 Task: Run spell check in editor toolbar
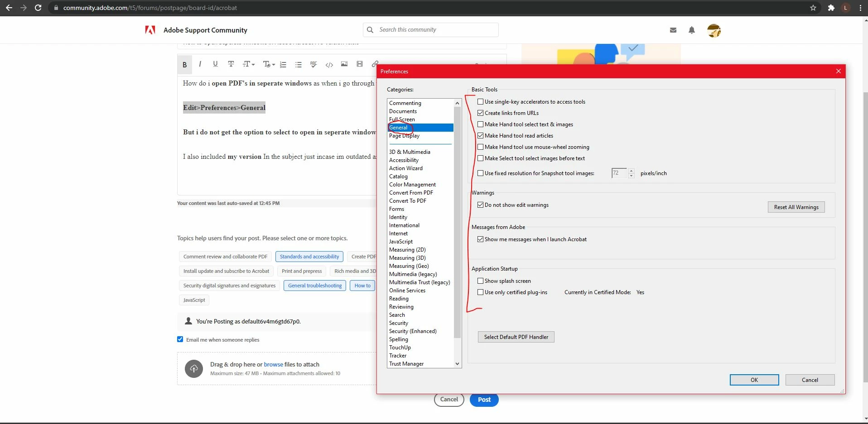pos(313,65)
